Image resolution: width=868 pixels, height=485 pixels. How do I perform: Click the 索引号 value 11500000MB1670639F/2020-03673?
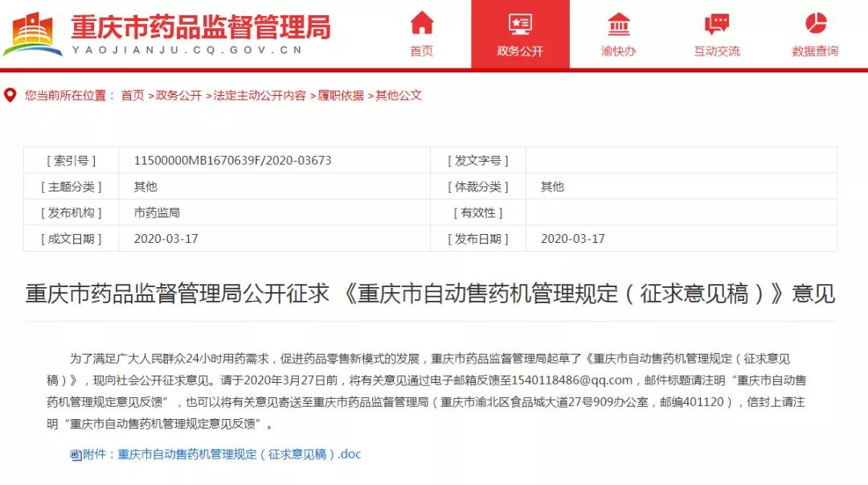coord(233,159)
